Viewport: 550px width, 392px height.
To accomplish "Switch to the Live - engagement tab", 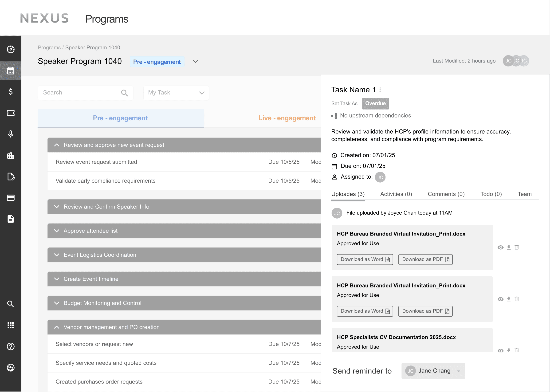I will 287,118.
